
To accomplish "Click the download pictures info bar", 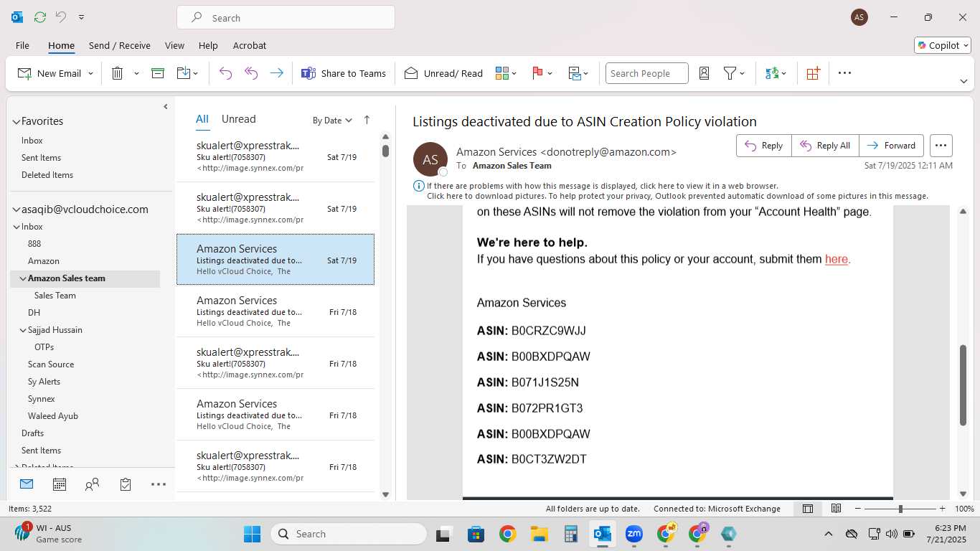I will [677, 196].
